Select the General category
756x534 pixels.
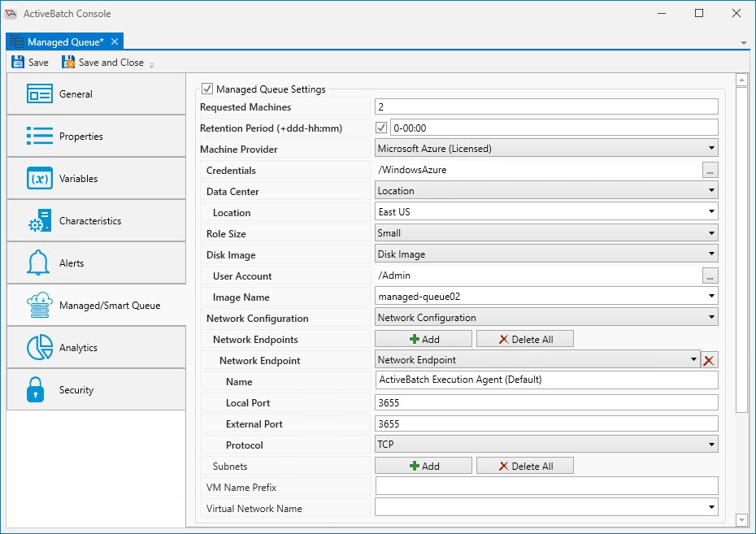click(x=97, y=94)
